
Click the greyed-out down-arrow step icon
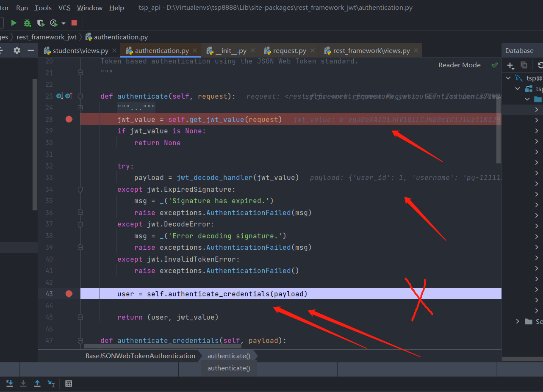click(x=23, y=384)
